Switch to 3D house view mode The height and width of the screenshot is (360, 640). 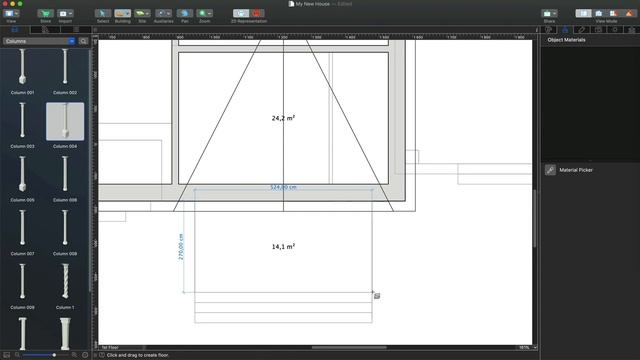598,13
